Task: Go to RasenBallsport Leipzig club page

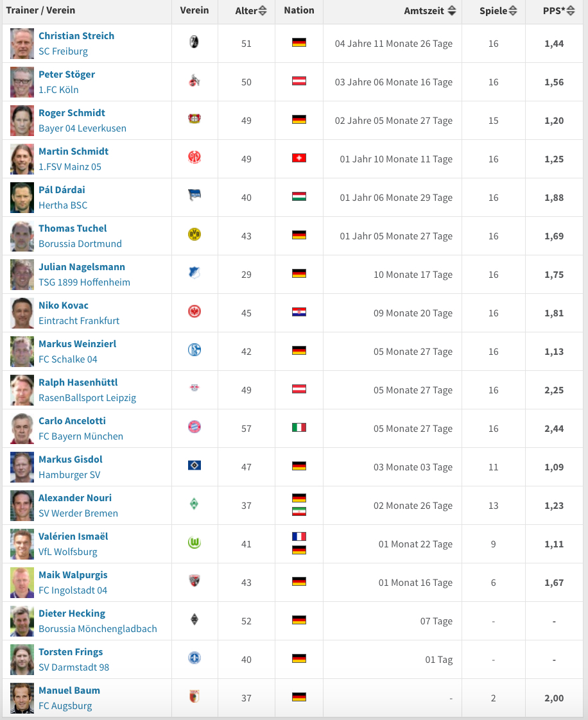Action: pyautogui.click(x=87, y=398)
